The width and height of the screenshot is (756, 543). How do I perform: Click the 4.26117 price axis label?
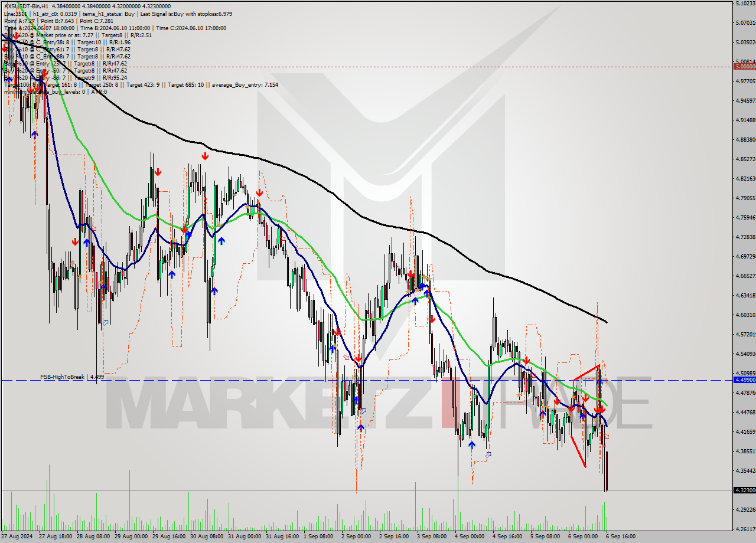point(745,529)
